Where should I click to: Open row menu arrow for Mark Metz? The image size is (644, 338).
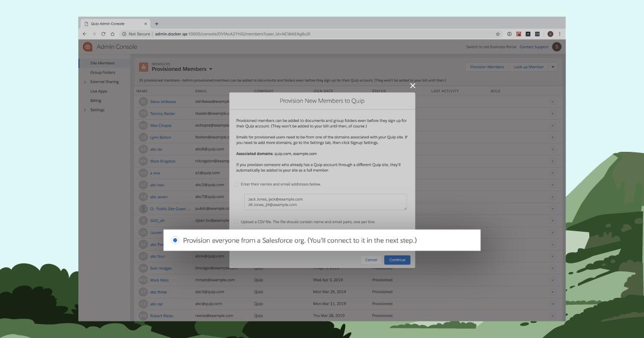point(552,280)
